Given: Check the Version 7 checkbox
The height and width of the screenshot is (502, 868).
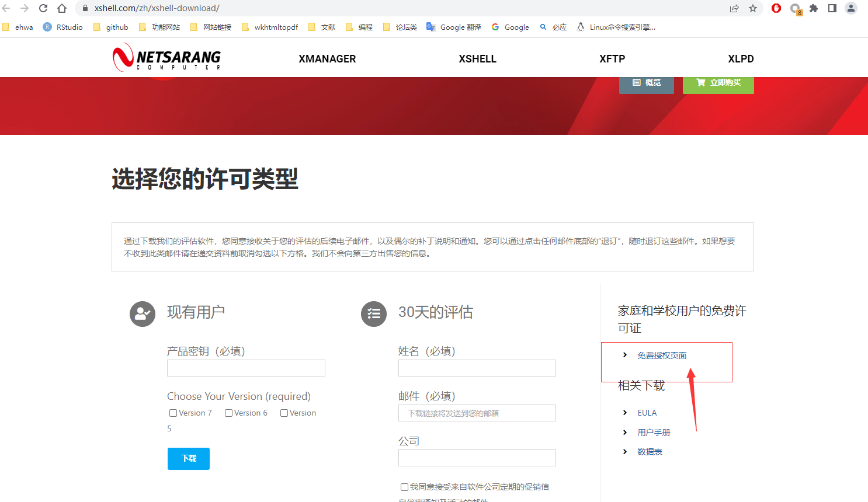Looking at the screenshot, I should (x=173, y=413).
